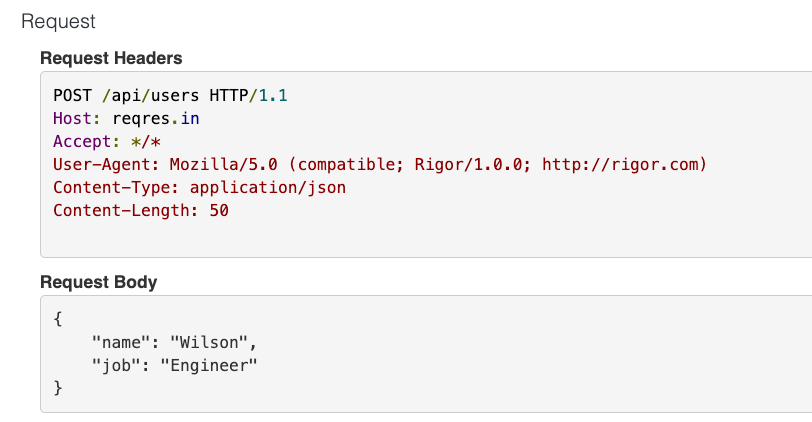Click the POST method text

point(72,96)
